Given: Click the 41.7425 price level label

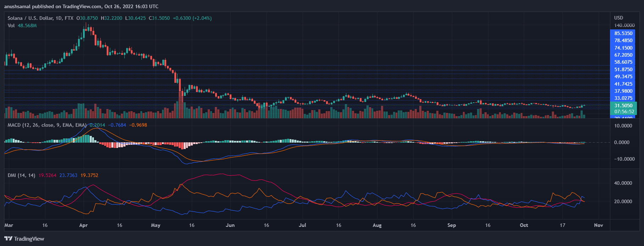Looking at the screenshot, I should pyautogui.click(x=623, y=84).
